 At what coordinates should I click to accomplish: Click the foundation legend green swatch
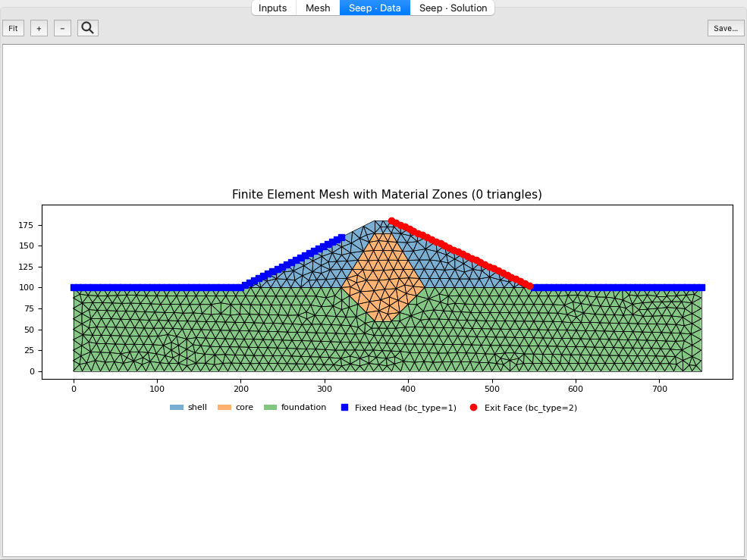coord(270,408)
